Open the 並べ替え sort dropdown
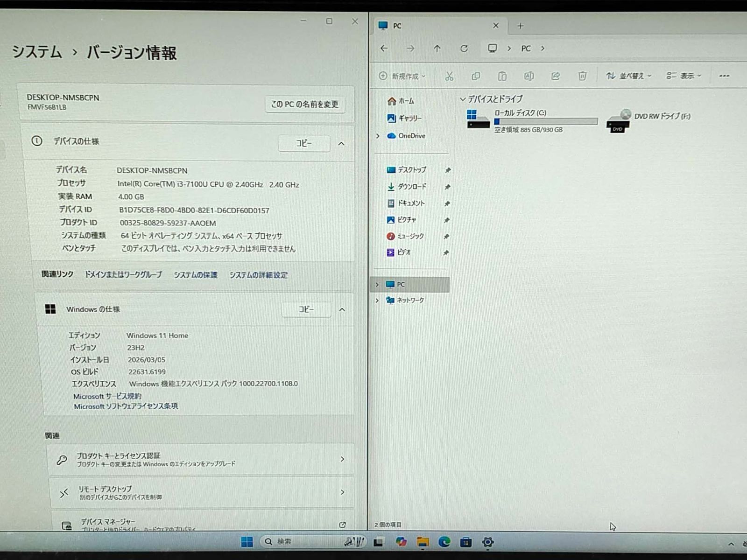The image size is (747, 560). (628, 76)
